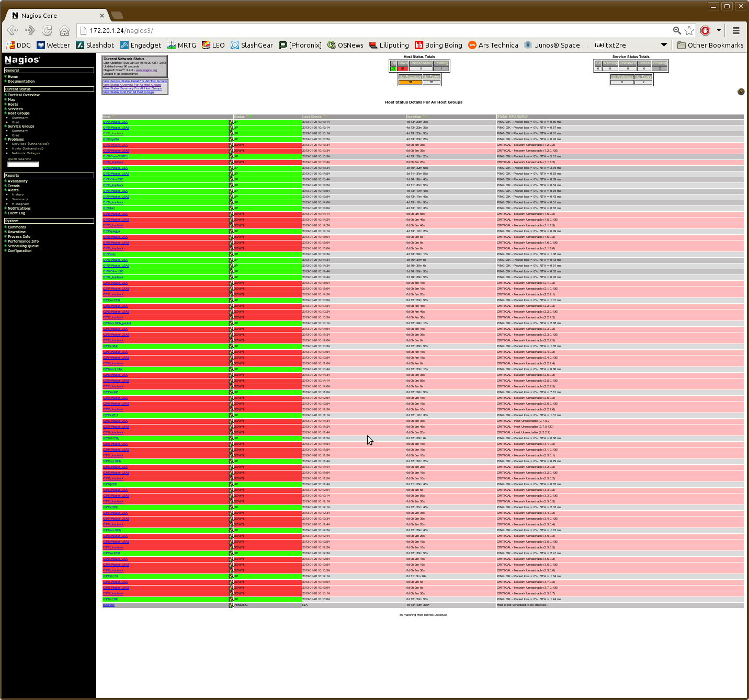Click the orange All Problems count 51
Image resolution: width=749 pixels, height=700 pixels.
tap(410, 82)
